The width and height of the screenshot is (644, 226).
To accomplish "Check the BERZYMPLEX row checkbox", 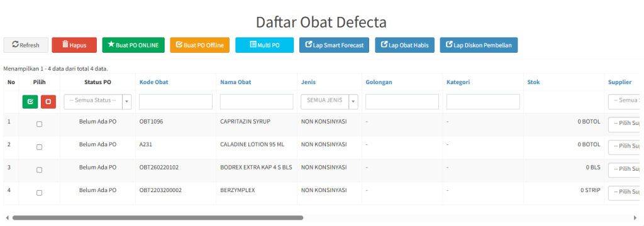I will pyautogui.click(x=39, y=193).
